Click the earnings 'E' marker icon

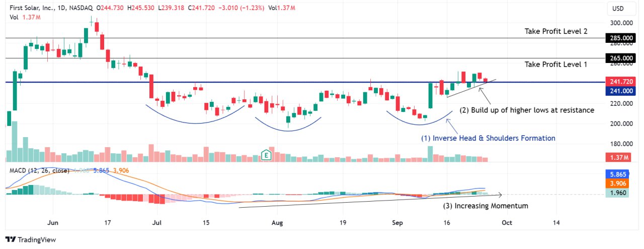coord(266,155)
